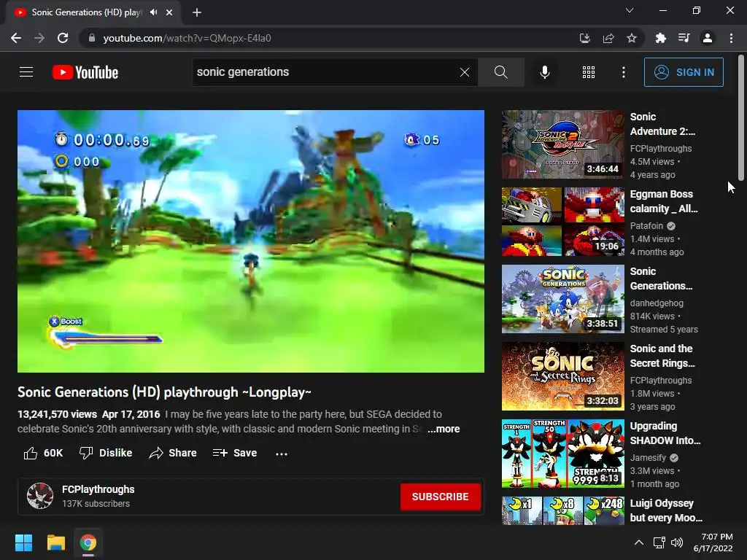Open Sonic and the Secret Rings title
Image resolution: width=747 pixels, height=560 pixels.
662,356
